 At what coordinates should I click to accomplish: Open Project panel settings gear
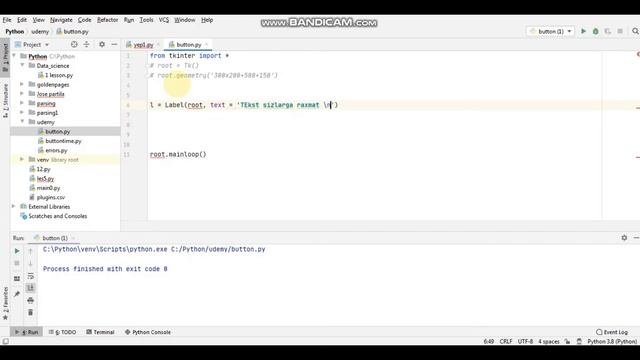pyautogui.click(x=102, y=44)
